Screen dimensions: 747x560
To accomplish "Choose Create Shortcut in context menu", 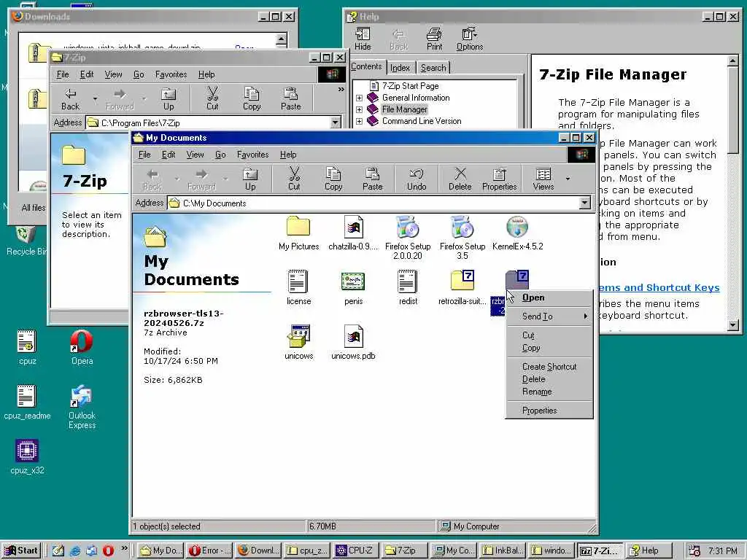I will pos(550,367).
